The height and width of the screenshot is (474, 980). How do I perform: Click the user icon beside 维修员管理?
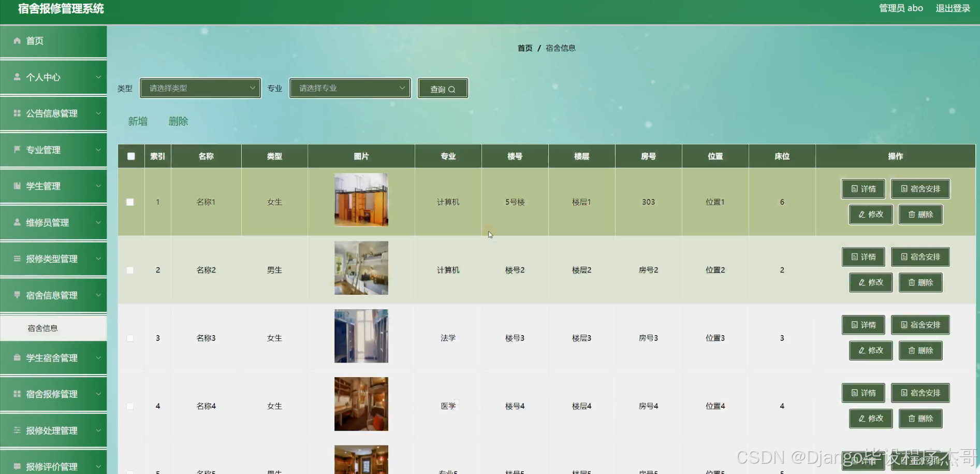click(x=17, y=222)
